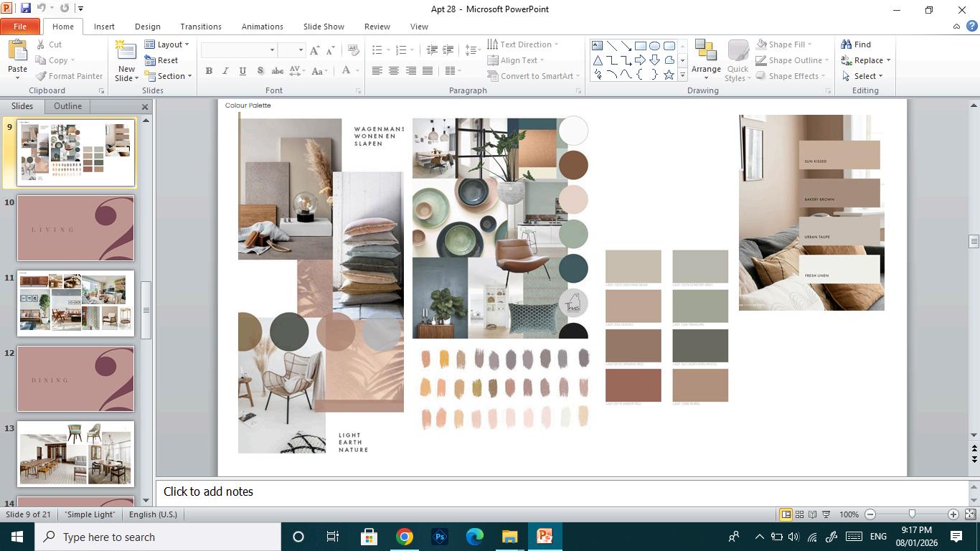Open the Design ribbon tab

tap(148, 27)
